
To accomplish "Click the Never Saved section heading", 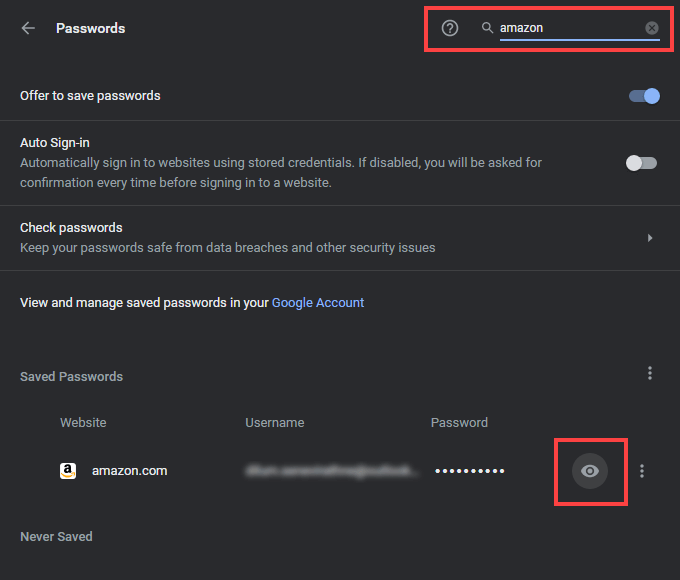I will pyautogui.click(x=56, y=537).
